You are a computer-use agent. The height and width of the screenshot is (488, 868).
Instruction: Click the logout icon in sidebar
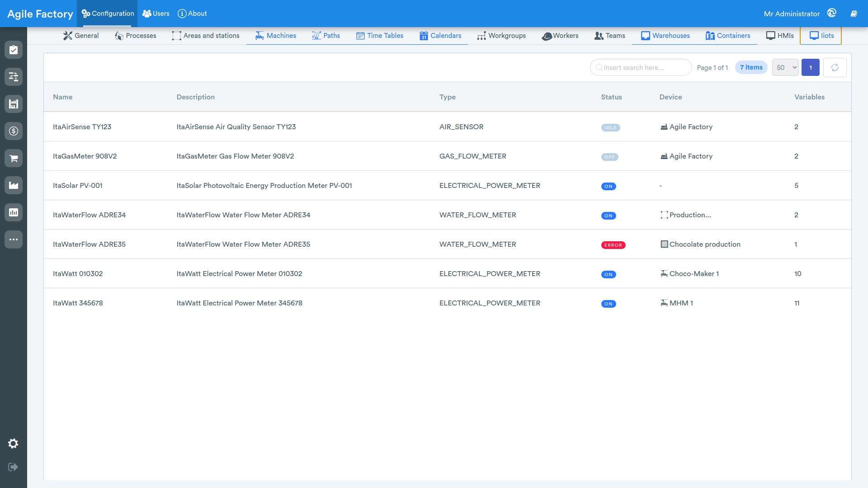click(13, 467)
